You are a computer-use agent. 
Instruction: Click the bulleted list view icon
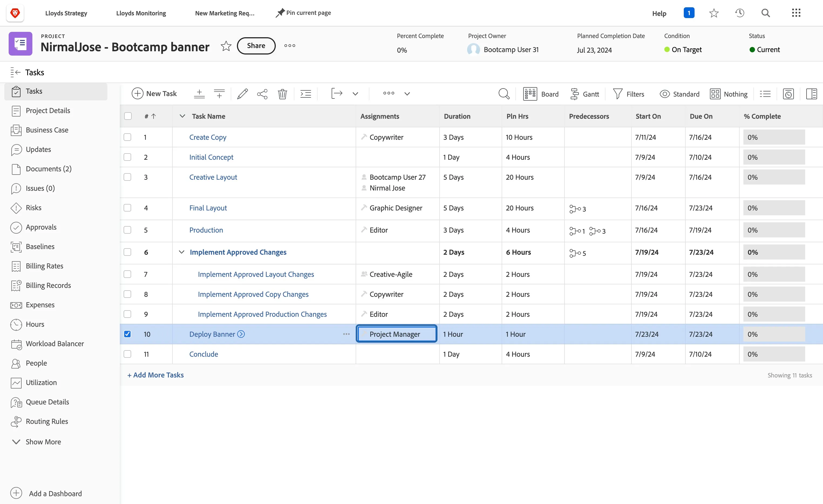pyautogui.click(x=765, y=94)
